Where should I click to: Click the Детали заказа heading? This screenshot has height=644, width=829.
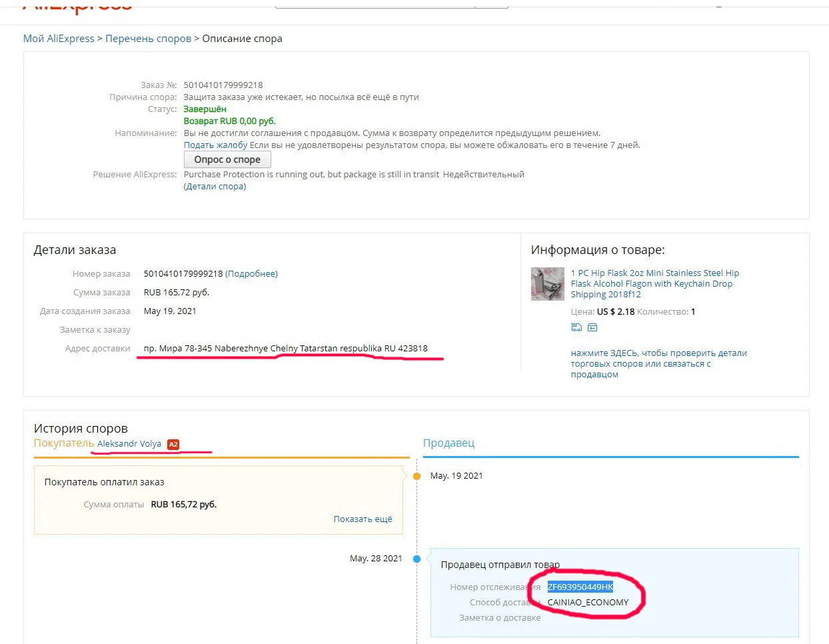pos(75,250)
